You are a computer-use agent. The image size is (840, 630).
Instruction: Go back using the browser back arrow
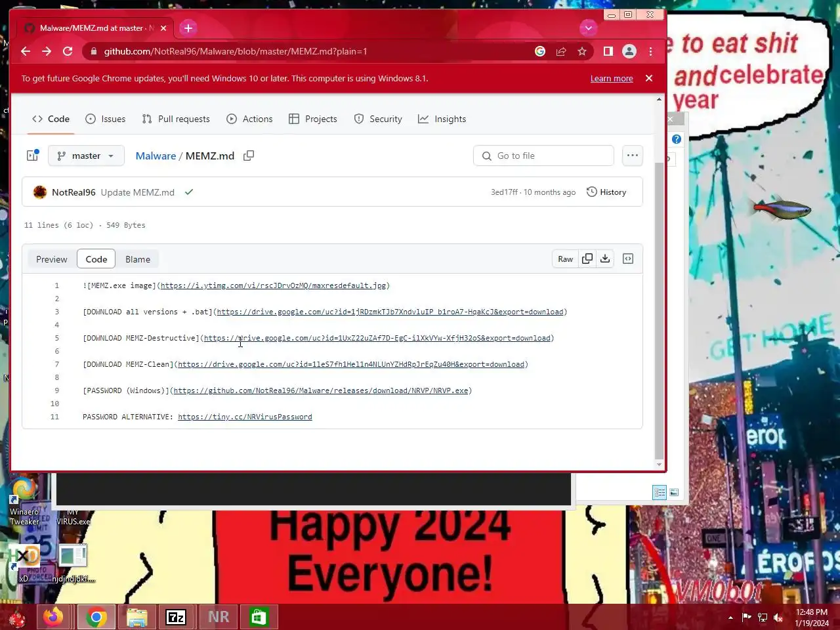click(x=26, y=51)
